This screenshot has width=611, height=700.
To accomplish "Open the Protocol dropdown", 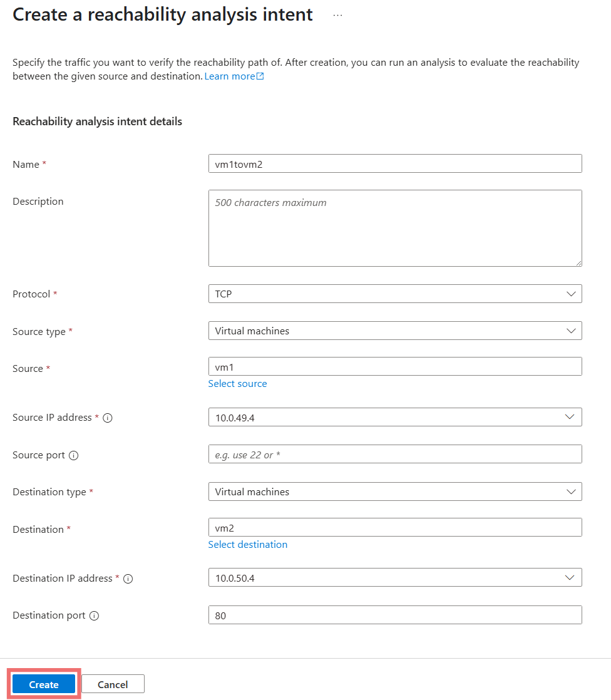I will click(x=395, y=294).
